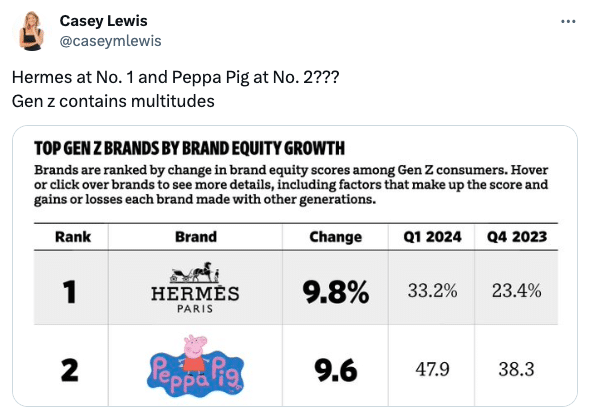The height and width of the screenshot is (419, 592).
Task: Select the Brand column header
Action: click(x=196, y=237)
